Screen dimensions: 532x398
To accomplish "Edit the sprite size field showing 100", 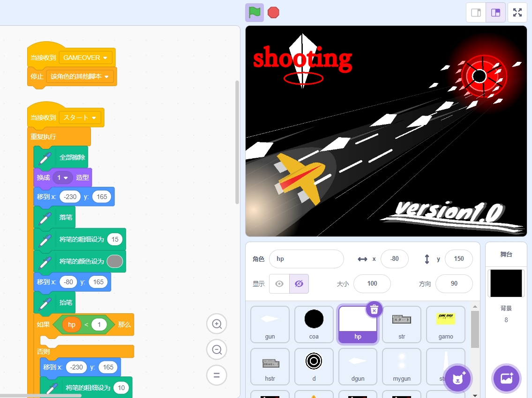I will 372,284.
